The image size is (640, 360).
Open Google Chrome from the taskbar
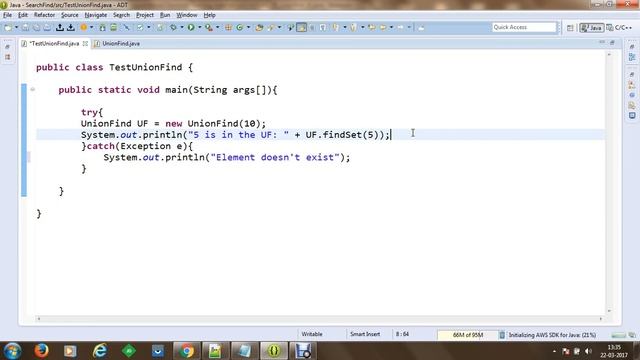(x=187, y=351)
